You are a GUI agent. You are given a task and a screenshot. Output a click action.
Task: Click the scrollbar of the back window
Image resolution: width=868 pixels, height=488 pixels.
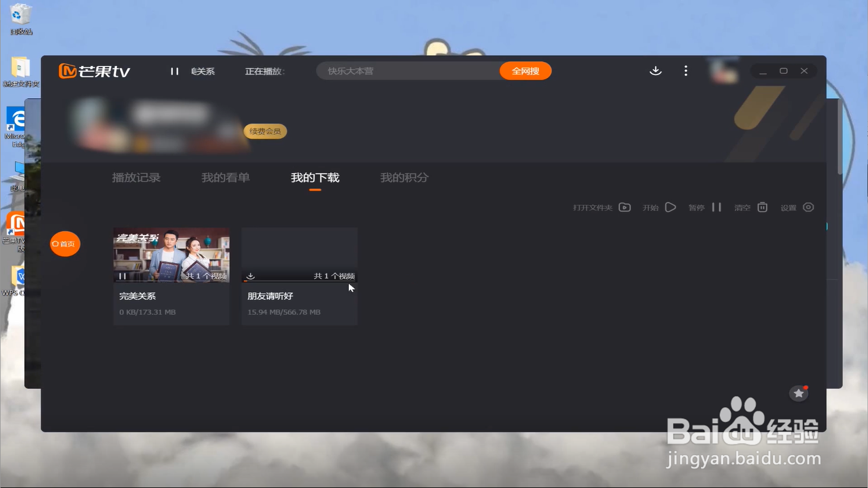pyautogui.click(x=840, y=137)
